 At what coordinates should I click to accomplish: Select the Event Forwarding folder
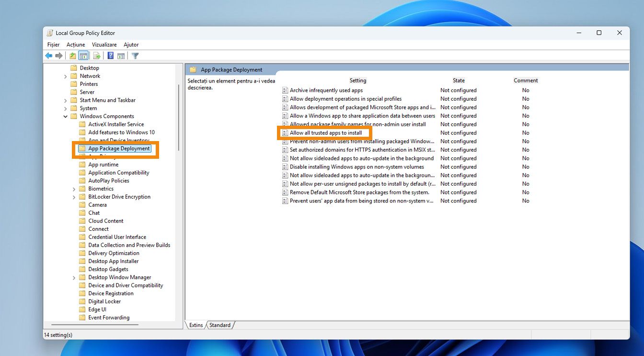(109, 318)
